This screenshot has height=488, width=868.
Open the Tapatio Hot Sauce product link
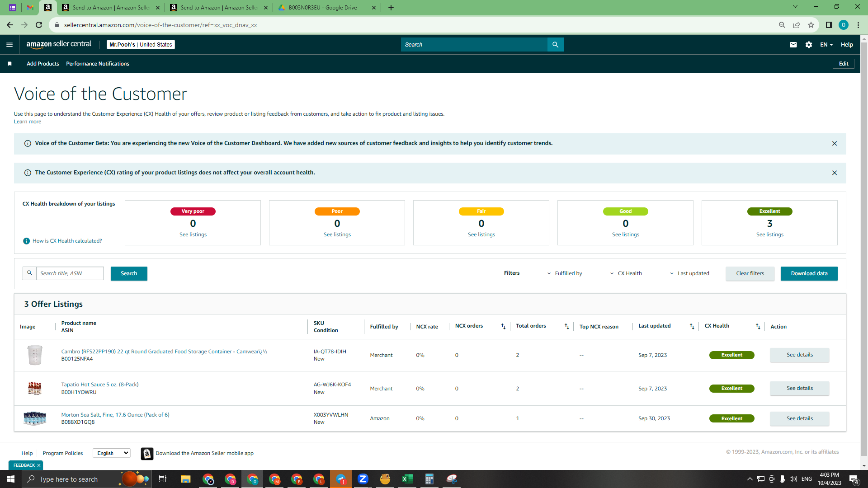click(100, 385)
